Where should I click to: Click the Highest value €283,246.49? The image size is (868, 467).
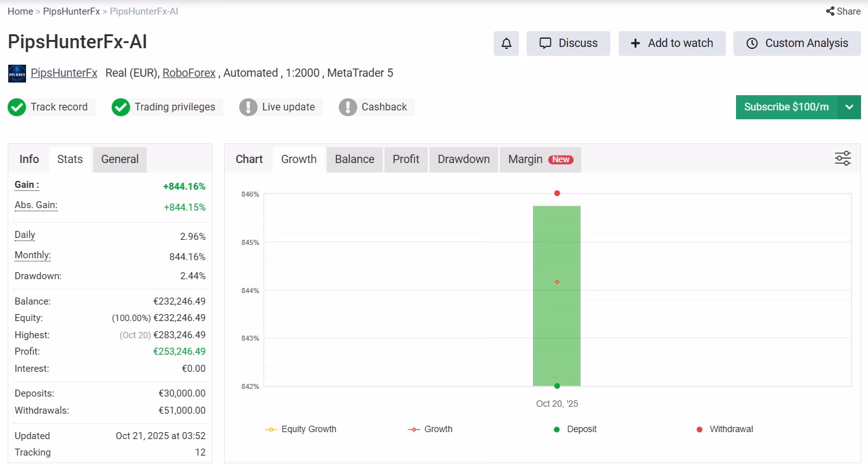coord(180,335)
